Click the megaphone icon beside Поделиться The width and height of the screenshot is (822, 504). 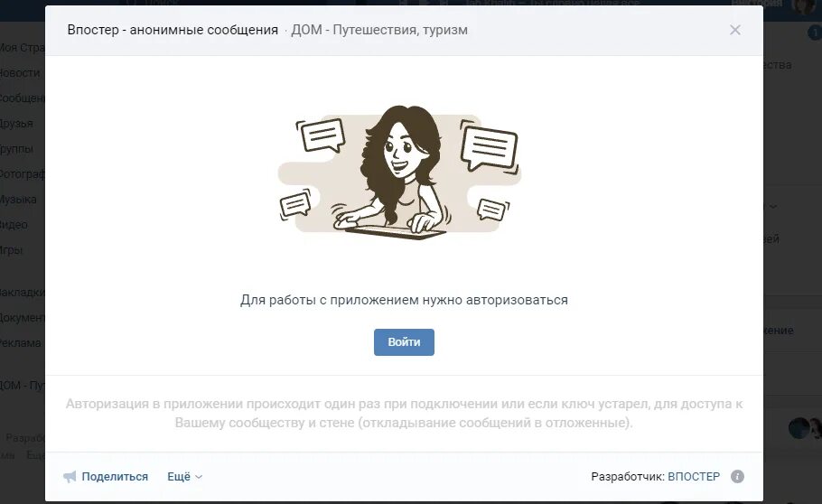pos(70,476)
